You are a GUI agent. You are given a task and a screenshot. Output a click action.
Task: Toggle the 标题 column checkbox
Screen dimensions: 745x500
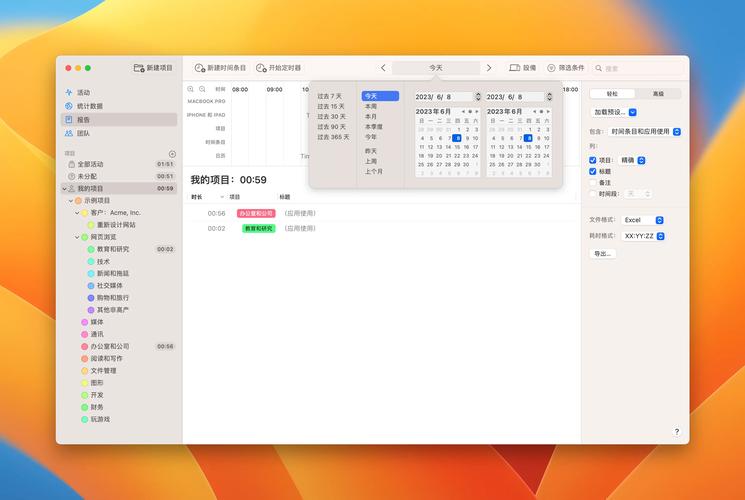592,172
